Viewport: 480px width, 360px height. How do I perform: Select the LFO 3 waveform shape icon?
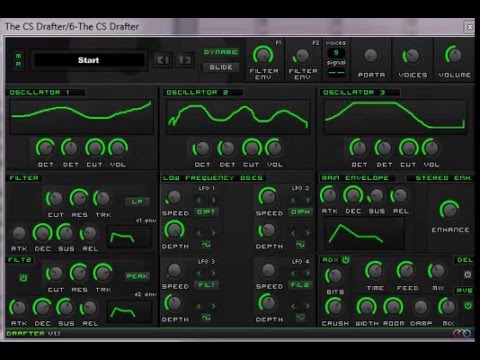pos(206,318)
